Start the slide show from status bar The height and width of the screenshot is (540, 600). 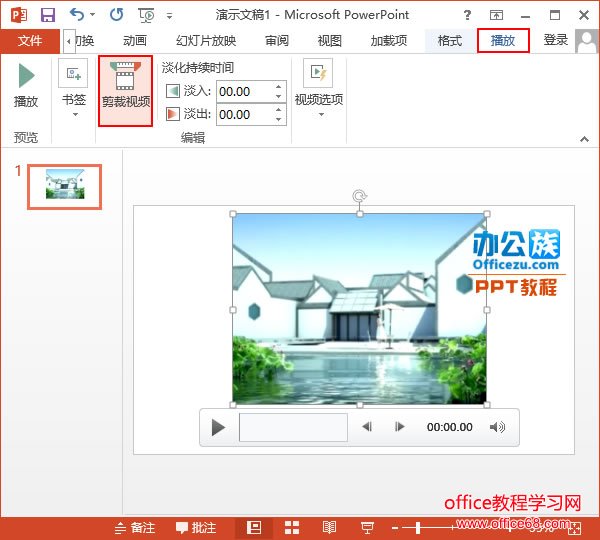[367, 528]
